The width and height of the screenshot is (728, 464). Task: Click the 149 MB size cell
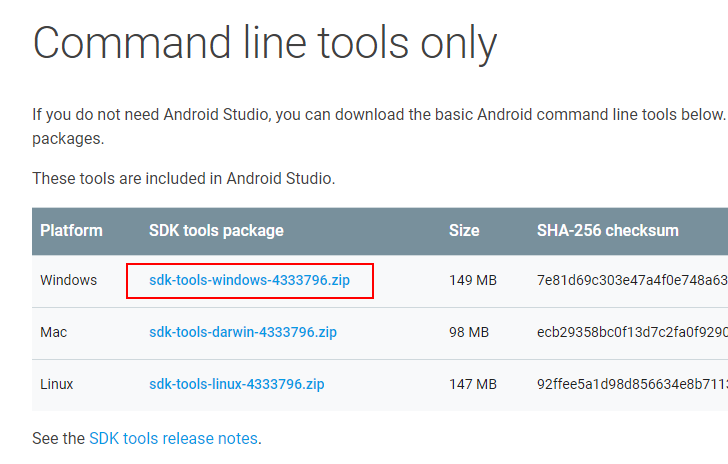coord(473,280)
